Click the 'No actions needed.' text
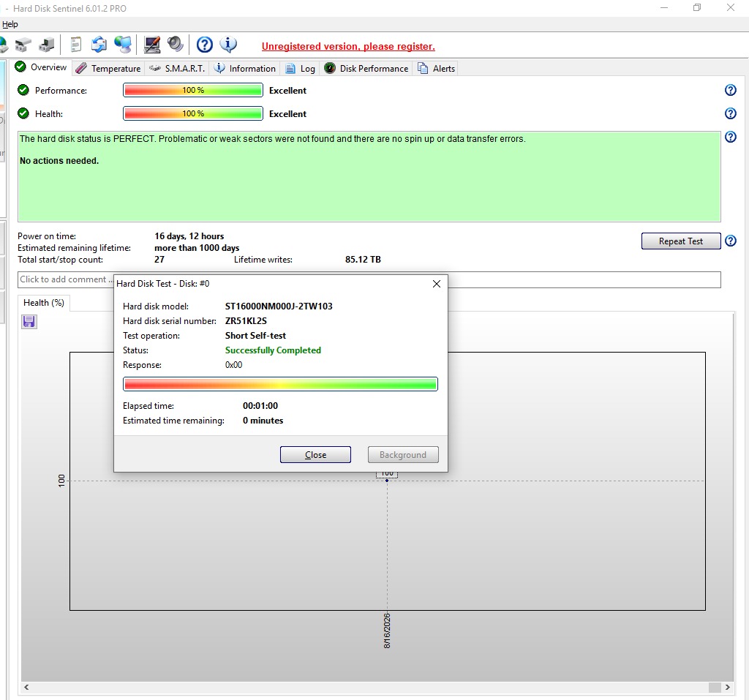This screenshot has width=749, height=700. (x=59, y=161)
